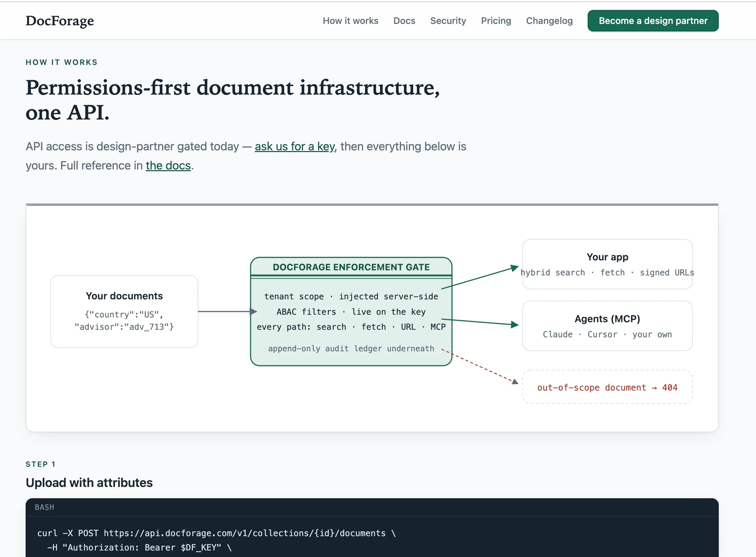Click DOCFORAGE ENFORCEMENT GATE header

pyautogui.click(x=351, y=267)
